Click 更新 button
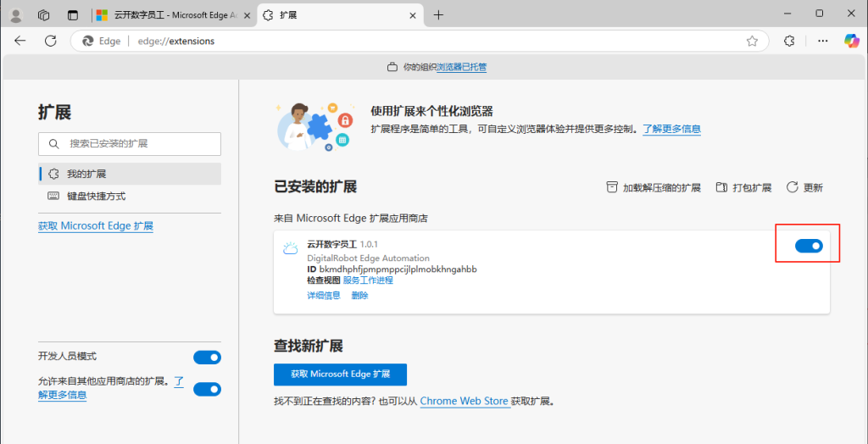 [x=805, y=187]
